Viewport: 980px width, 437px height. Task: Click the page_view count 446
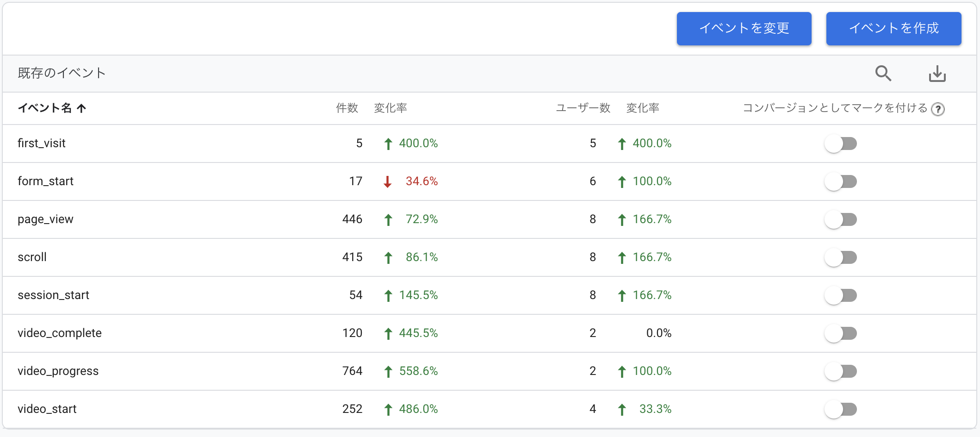352,219
